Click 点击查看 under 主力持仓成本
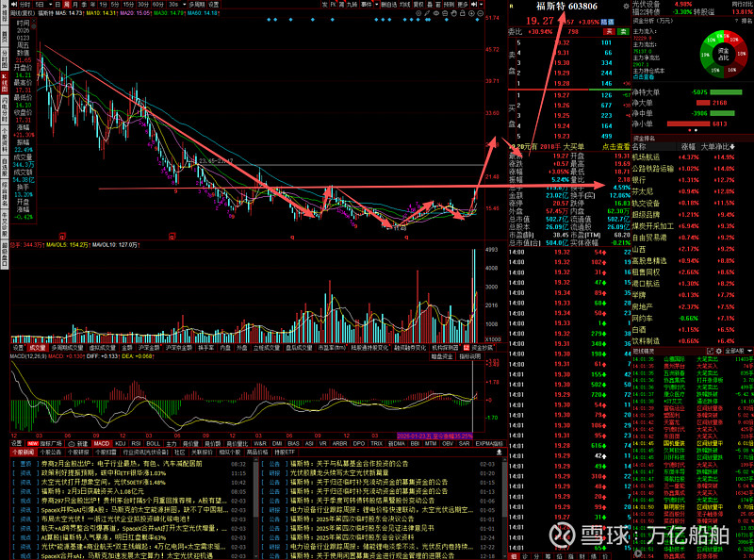Image resolution: width=754 pixels, height=560 pixels. [644, 77]
